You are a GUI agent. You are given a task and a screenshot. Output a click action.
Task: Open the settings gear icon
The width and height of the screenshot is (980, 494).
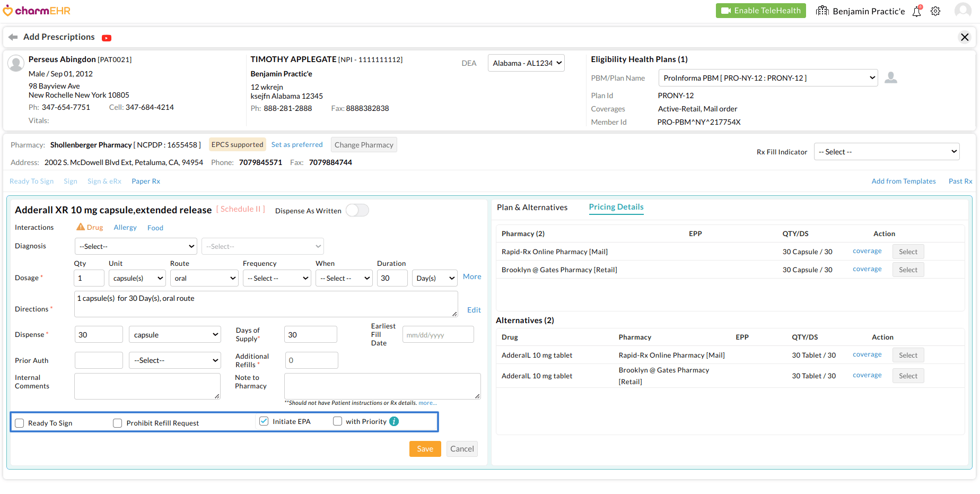coord(935,11)
